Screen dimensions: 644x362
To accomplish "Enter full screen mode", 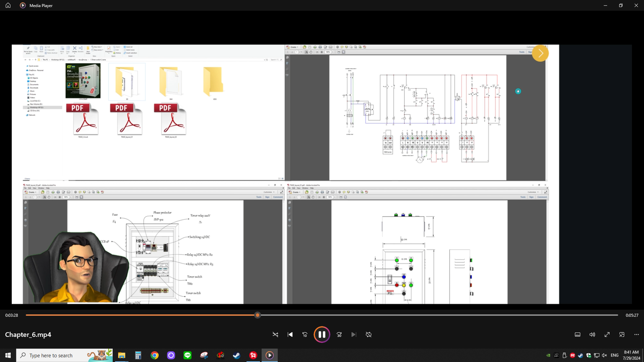I will (x=607, y=334).
